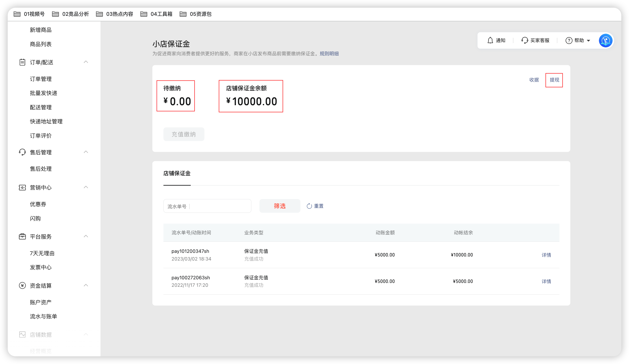Collapse the 店铺数据 section chevron
The height and width of the screenshot is (364, 629).
(x=86, y=334)
